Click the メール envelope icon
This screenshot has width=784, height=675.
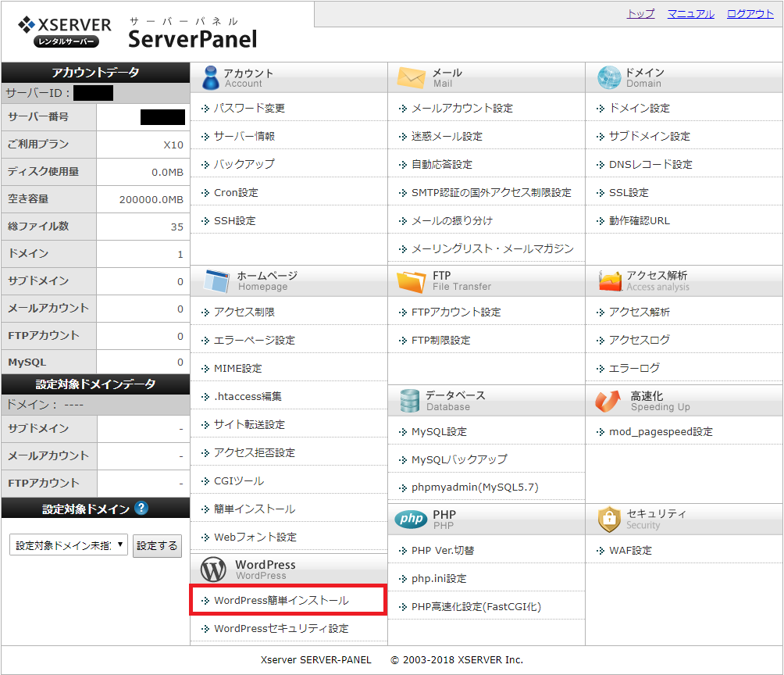click(411, 78)
